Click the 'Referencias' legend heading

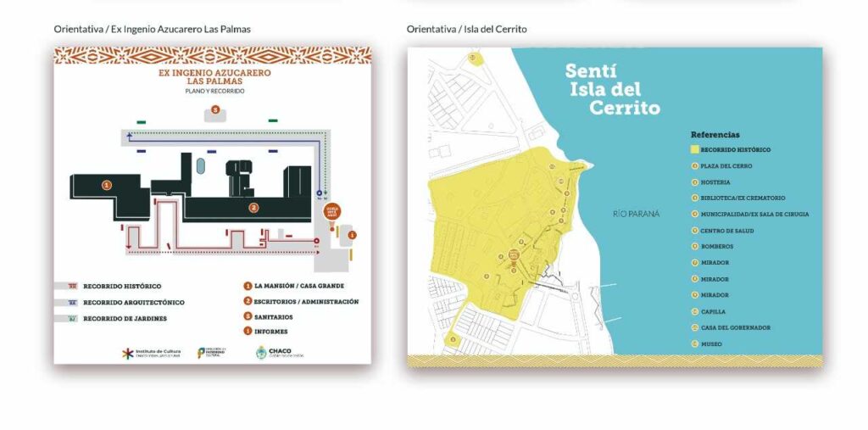coord(715,135)
